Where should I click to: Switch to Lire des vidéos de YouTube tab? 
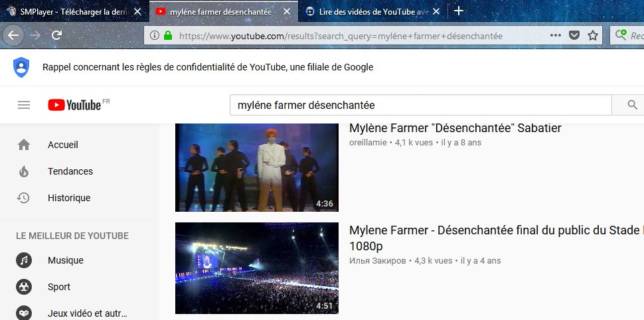point(372,11)
